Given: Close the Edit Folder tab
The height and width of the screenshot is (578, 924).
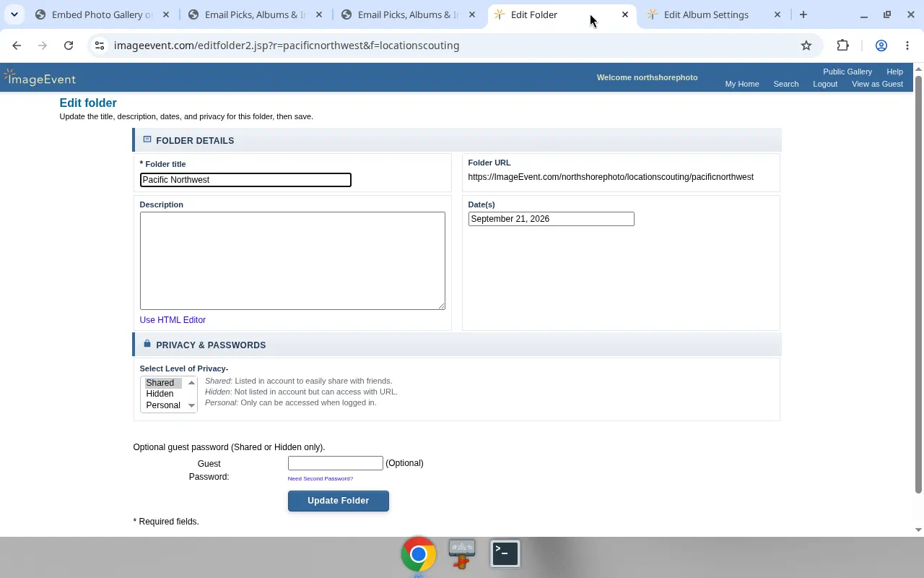Looking at the screenshot, I should click(x=625, y=14).
